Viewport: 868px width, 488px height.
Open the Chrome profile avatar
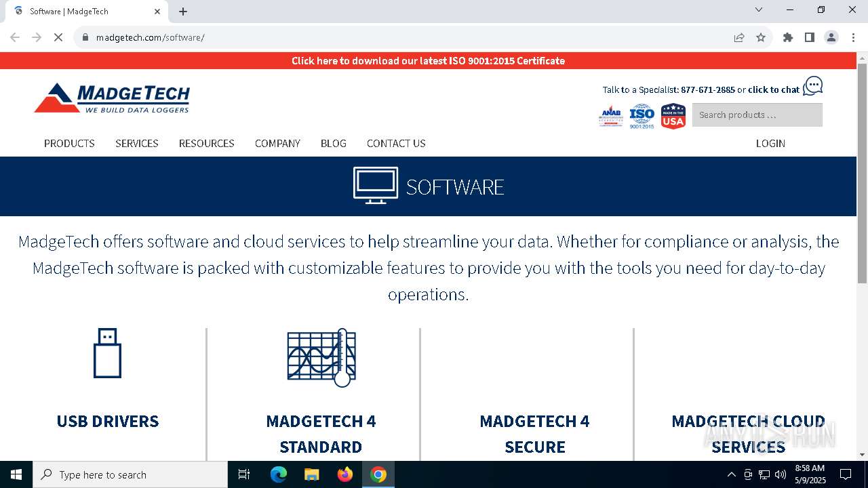pyautogui.click(x=831, y=37)
